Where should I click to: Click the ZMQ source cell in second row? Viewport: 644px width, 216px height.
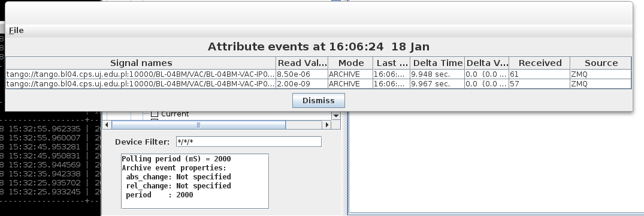[x=601, y=84]
